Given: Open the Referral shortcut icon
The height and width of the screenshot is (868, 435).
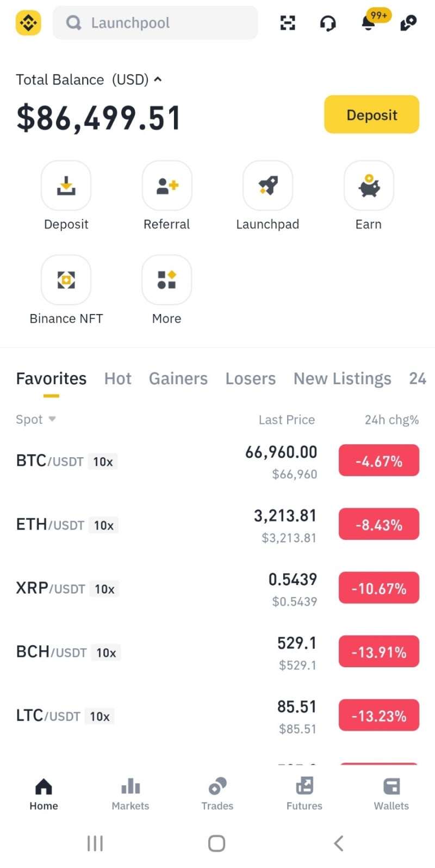Looking at the screenshot, I should pyautogui.click(x=167, y=186).
